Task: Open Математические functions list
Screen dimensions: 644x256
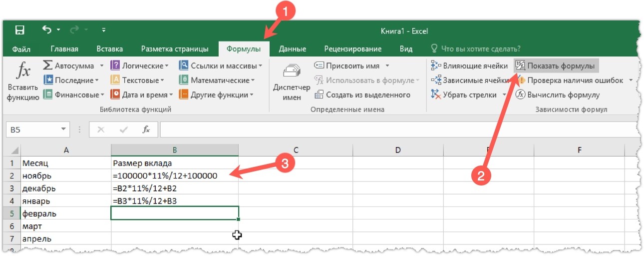Action: pos(217,80)
